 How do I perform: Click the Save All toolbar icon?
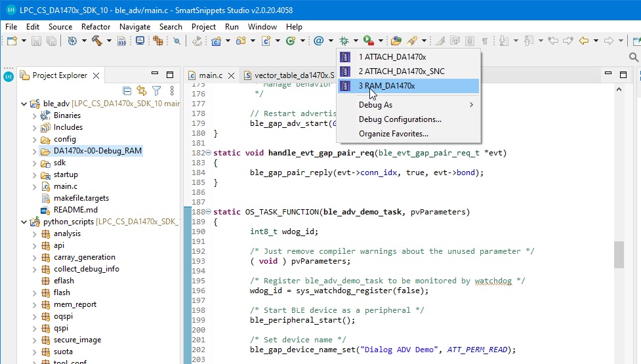[x=52, y=41]
